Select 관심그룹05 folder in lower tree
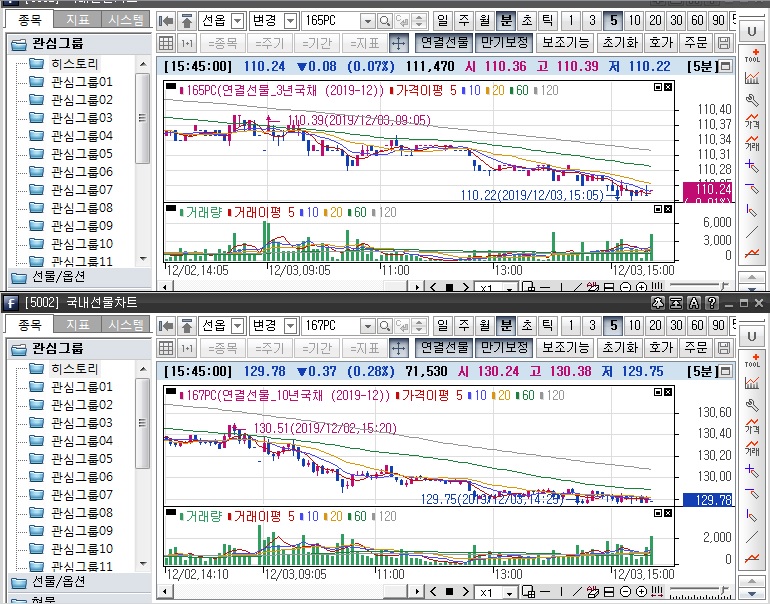 (x=82, y=459)
